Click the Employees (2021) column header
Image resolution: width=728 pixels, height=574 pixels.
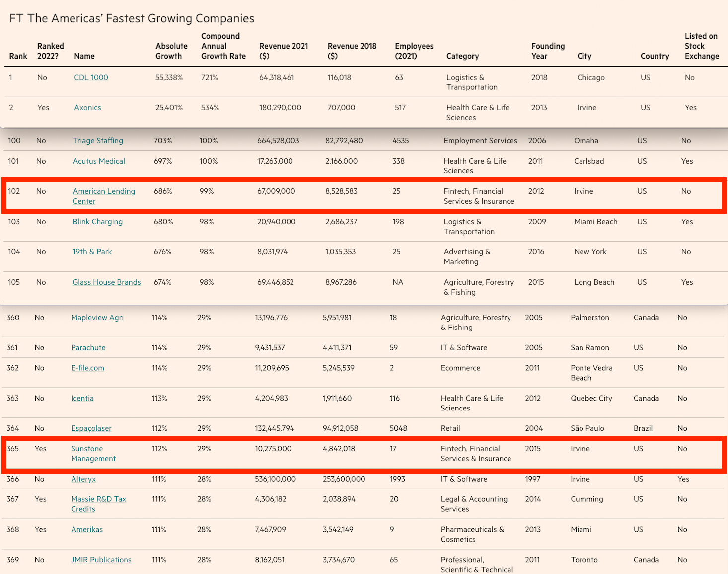pos(414,51)
